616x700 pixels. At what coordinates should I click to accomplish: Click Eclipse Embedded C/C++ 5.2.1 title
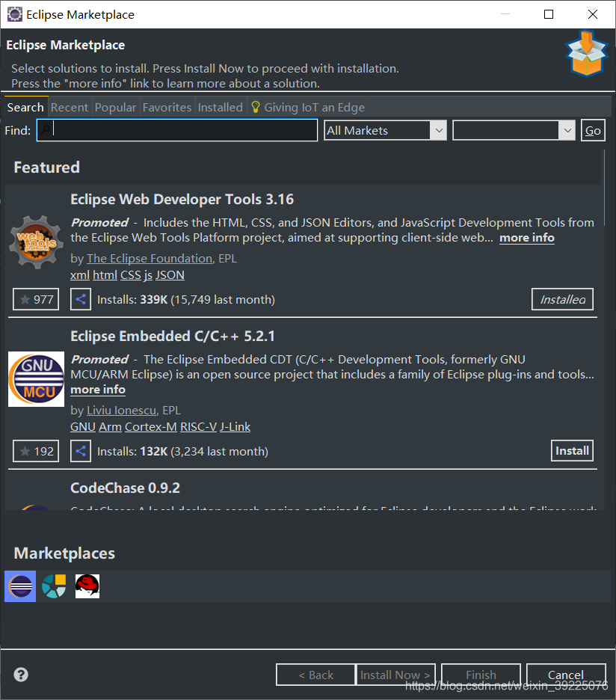click(173, 336)
